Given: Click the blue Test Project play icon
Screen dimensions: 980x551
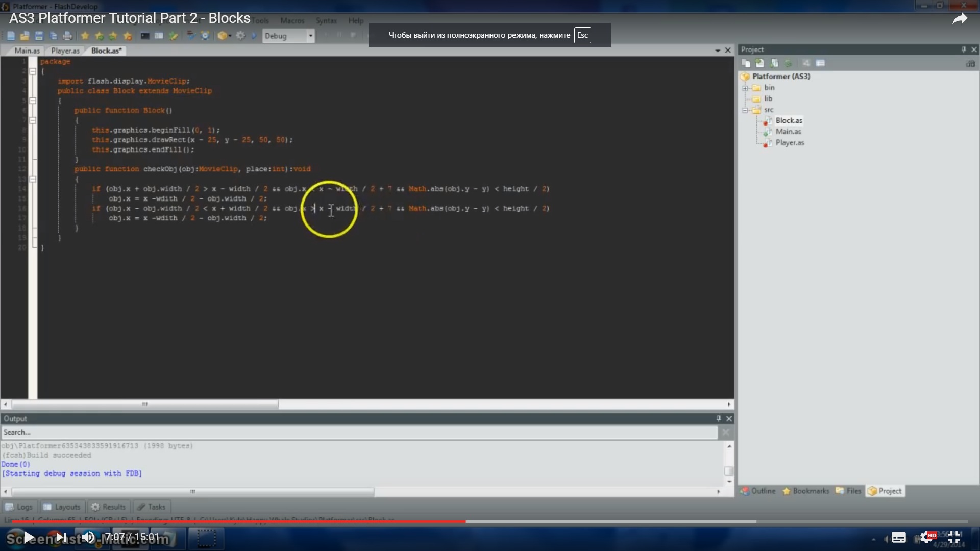Looking at the screenshot, I should point(254,36).
